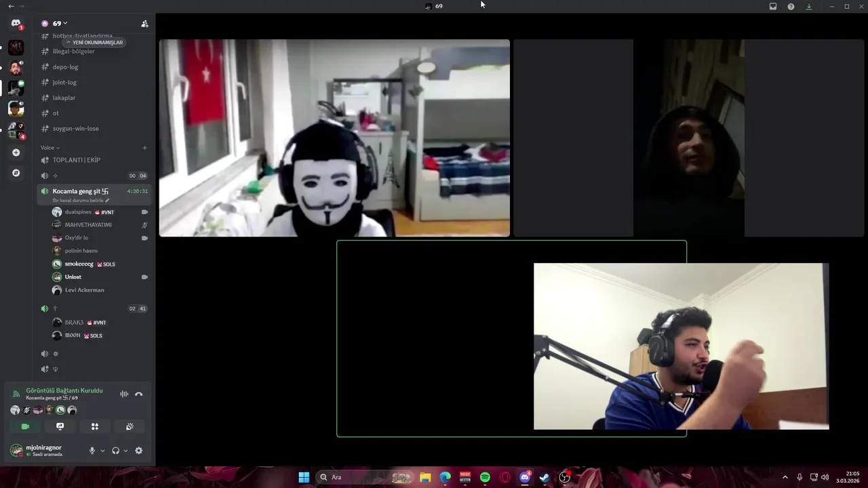Join voice channel showing 02 41 counter
This screenshot has width=868, height=488.
[95, 308]
